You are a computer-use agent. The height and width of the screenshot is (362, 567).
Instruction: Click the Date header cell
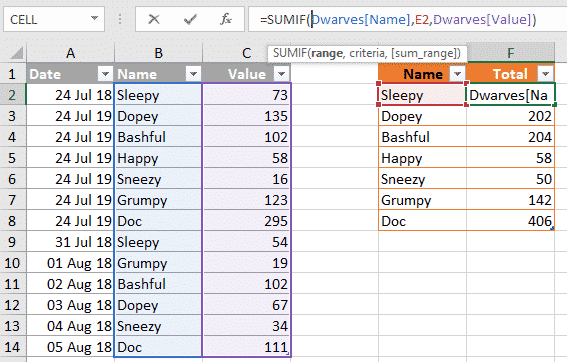tap(71, 74)
